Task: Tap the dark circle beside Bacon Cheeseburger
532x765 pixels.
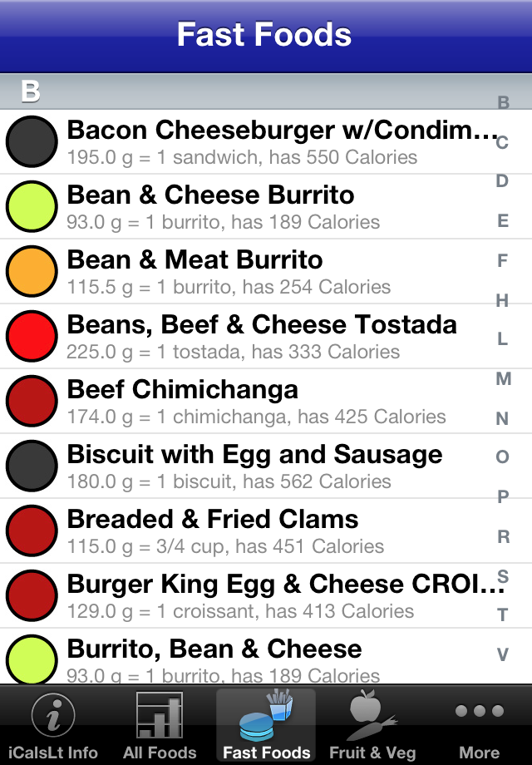Action: click(x=32, y=141)
